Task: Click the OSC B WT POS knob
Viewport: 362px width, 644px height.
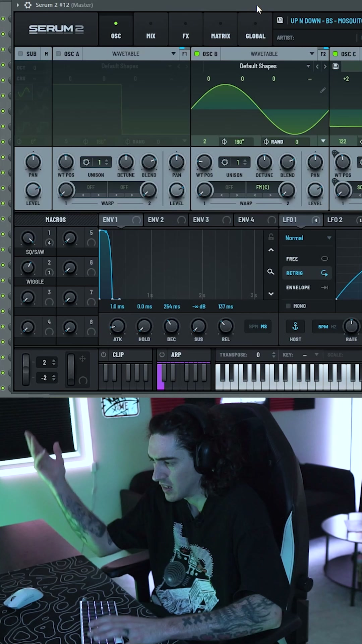Action: tap(204, 162)
